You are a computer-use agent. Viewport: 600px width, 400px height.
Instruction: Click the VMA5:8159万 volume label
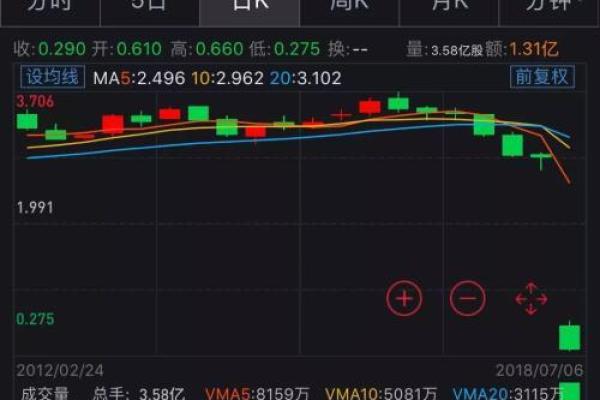(257, 393)
